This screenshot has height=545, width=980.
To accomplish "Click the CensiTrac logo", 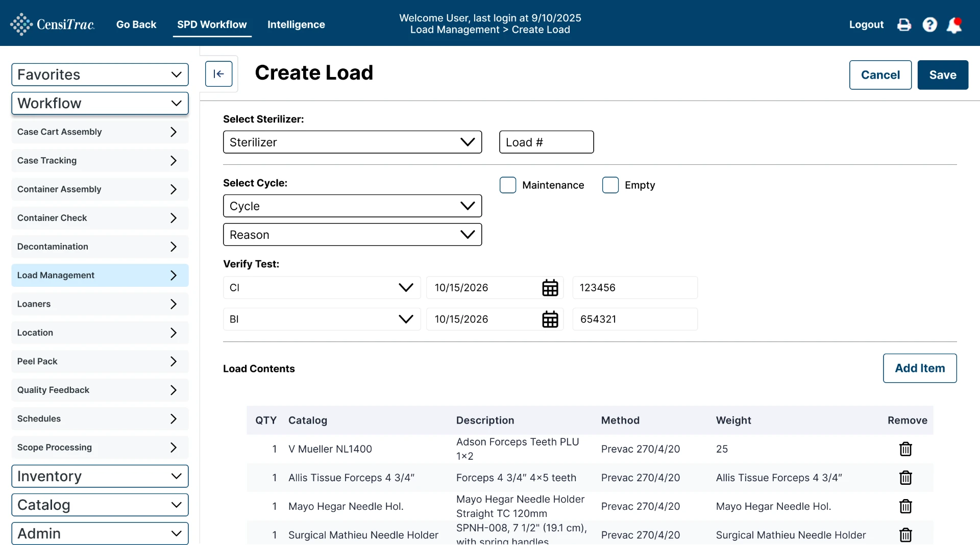I will point(52,24).
